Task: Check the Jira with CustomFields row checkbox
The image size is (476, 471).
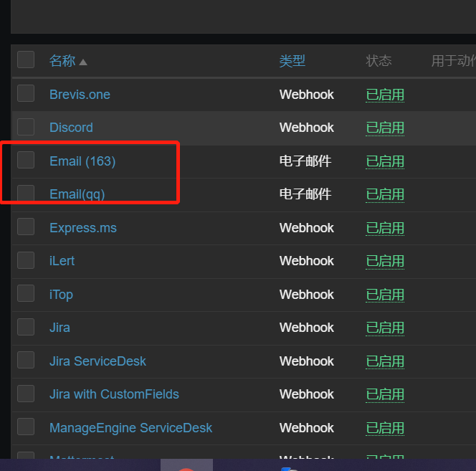Action: pyautogui.click(x=26, y=394)
